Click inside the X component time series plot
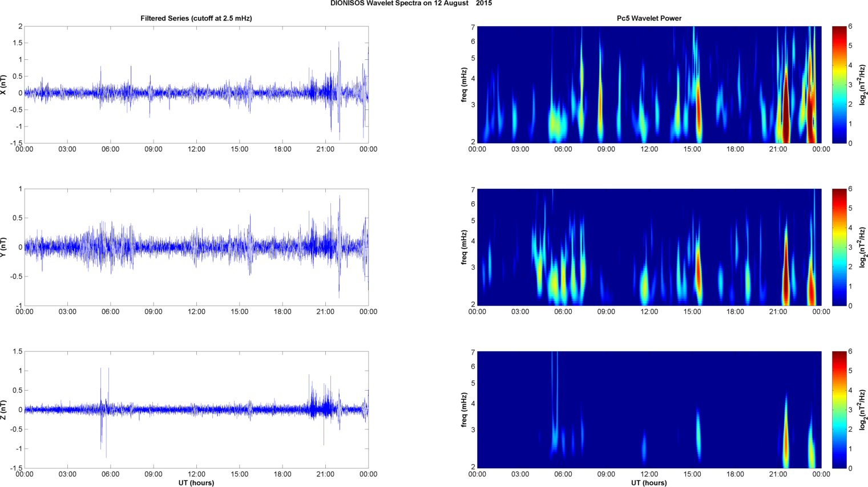 [196, 84]
